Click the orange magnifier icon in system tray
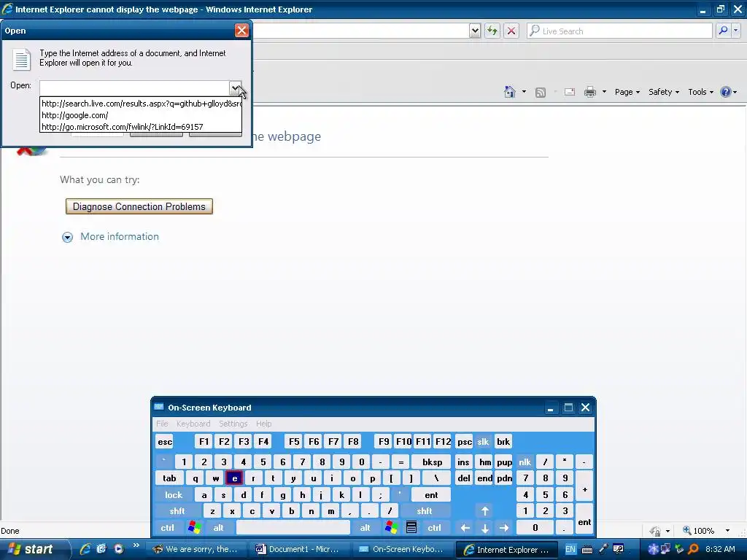 694,549
